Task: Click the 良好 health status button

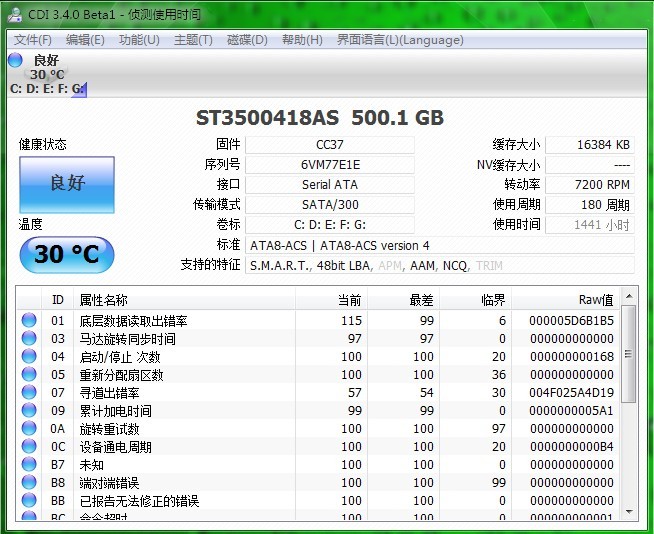Action: 67,184
